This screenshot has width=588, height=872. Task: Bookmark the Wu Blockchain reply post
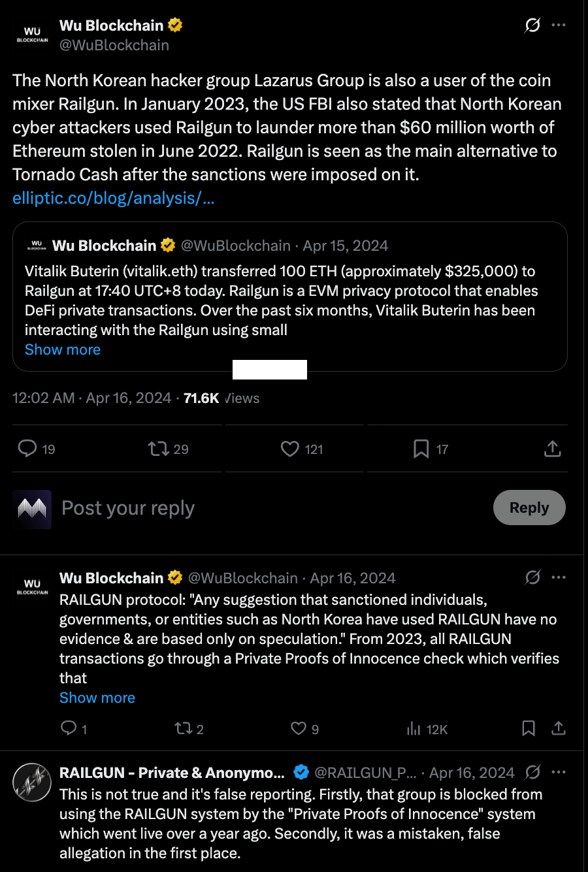[x=529, y=728]
